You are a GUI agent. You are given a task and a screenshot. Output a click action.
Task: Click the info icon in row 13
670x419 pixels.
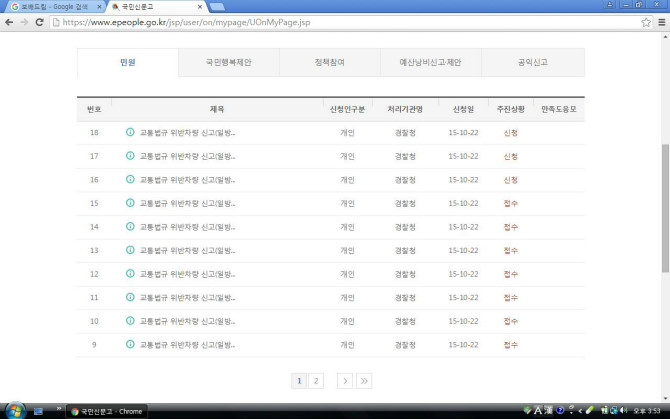[x=130, y=250]
